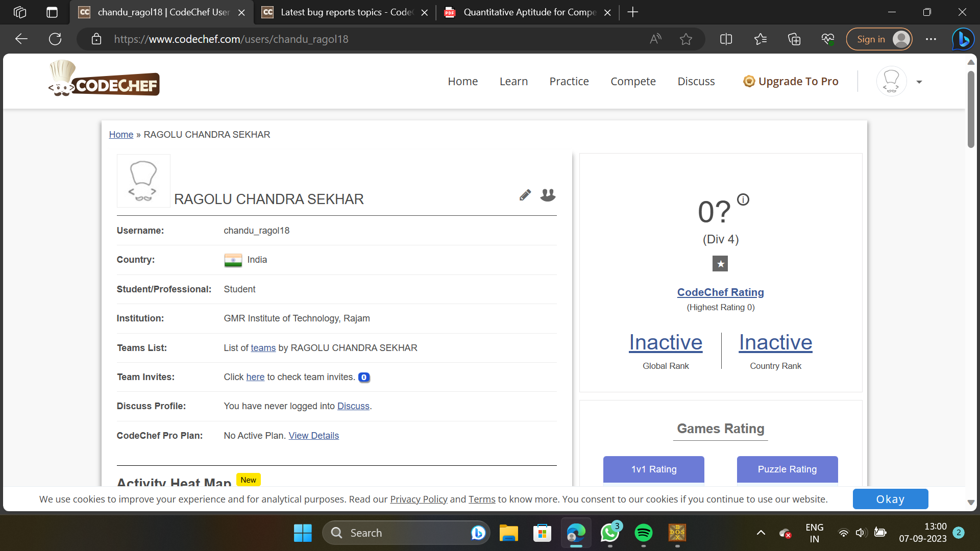Click the page vertical scrollbar

pyautogui.click(x=971, y=110)
